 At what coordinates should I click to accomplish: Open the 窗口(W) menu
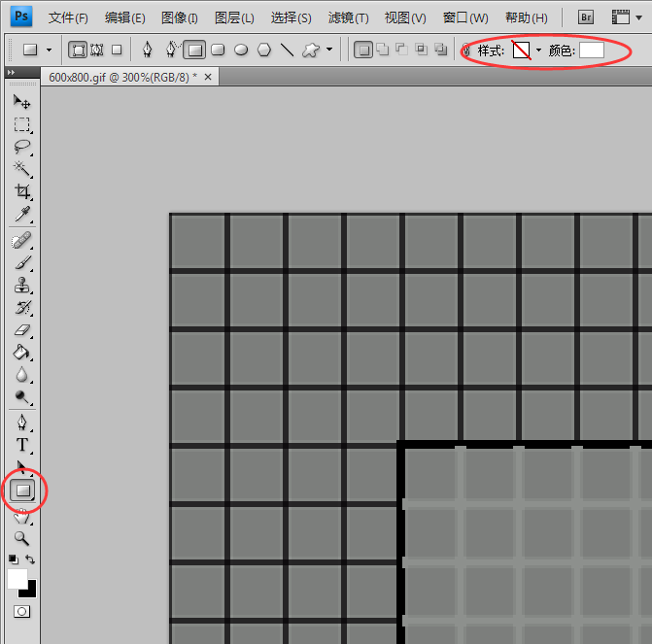[x=465, y=17]
